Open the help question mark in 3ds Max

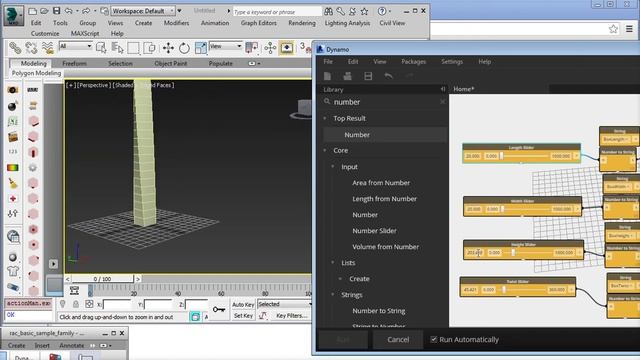(382, 11)
